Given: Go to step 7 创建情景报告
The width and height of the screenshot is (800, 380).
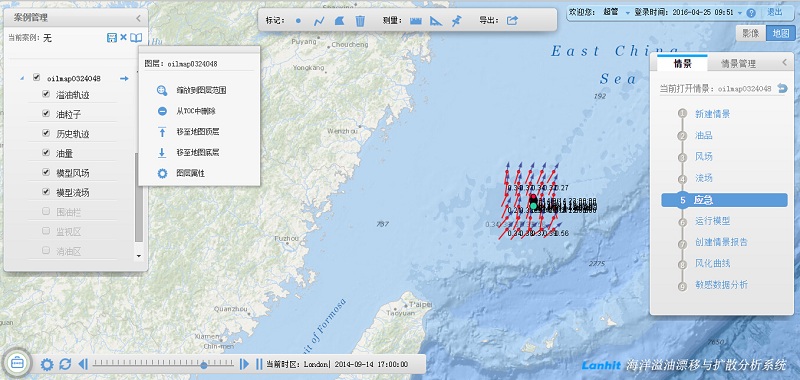Looking at the screenshot, I should (721, 242).
